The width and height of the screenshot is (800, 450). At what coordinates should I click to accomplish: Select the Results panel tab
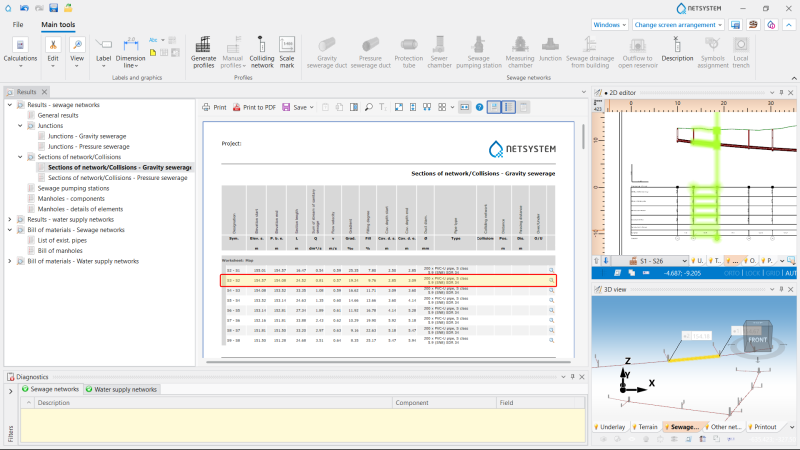(x=26, y=92)
